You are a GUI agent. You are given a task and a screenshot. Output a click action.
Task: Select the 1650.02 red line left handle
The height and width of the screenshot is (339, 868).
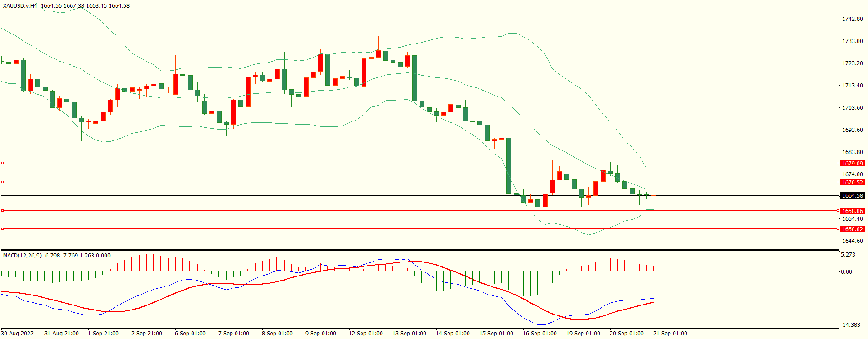pyautogui.click(x=2, y=228)
